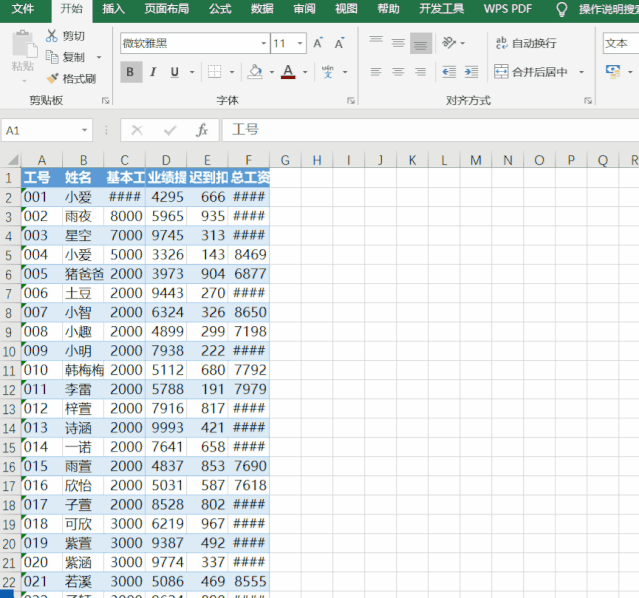Click the Insert Function fx icon
This screenshot has height=598, width=639.
pos(202,130)
